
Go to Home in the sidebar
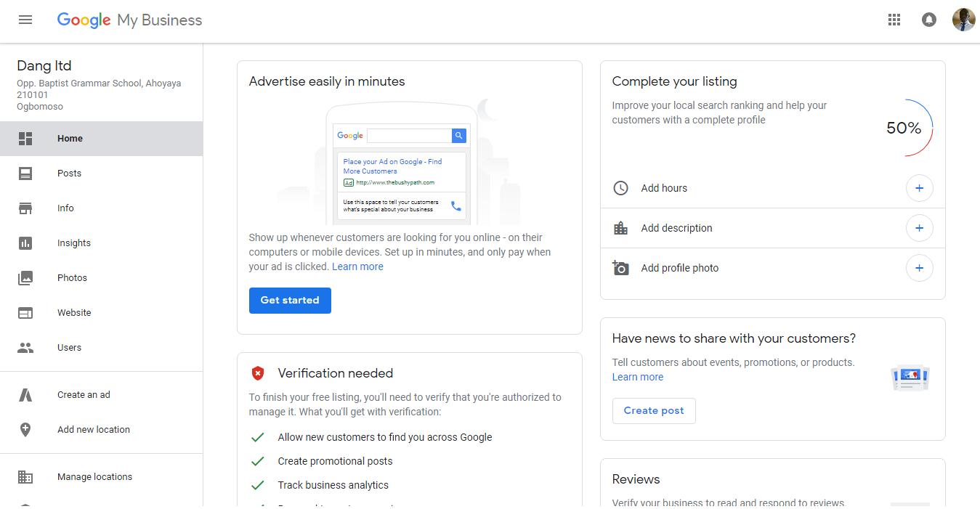[102, 139]
